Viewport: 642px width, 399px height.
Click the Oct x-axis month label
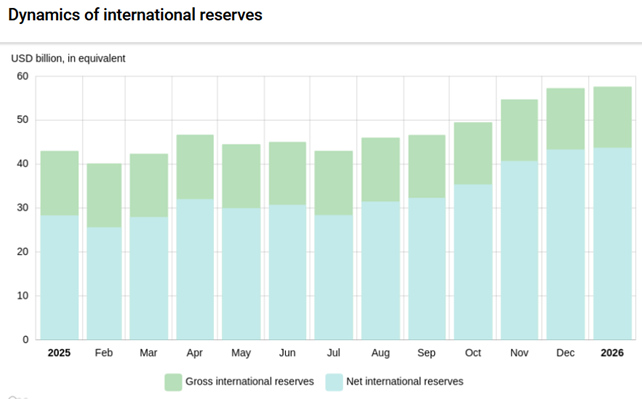click(x=473, y=353)
